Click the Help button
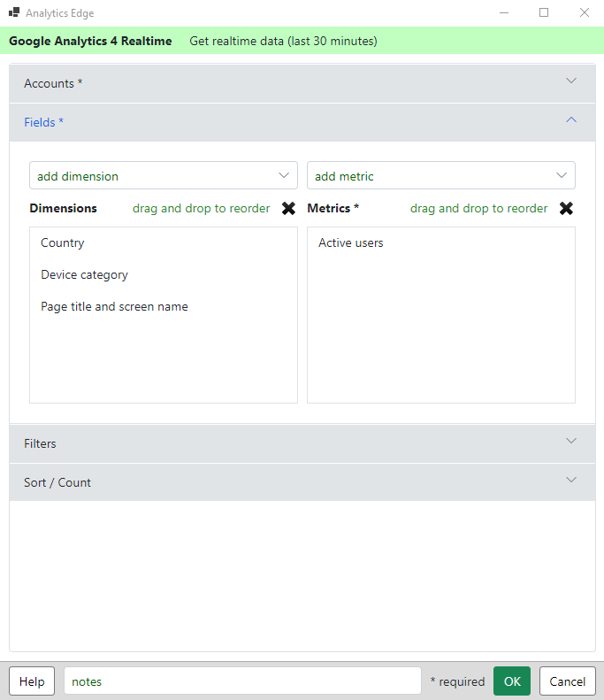The height and width of the screenshot is (700, 604). (32, 681)
